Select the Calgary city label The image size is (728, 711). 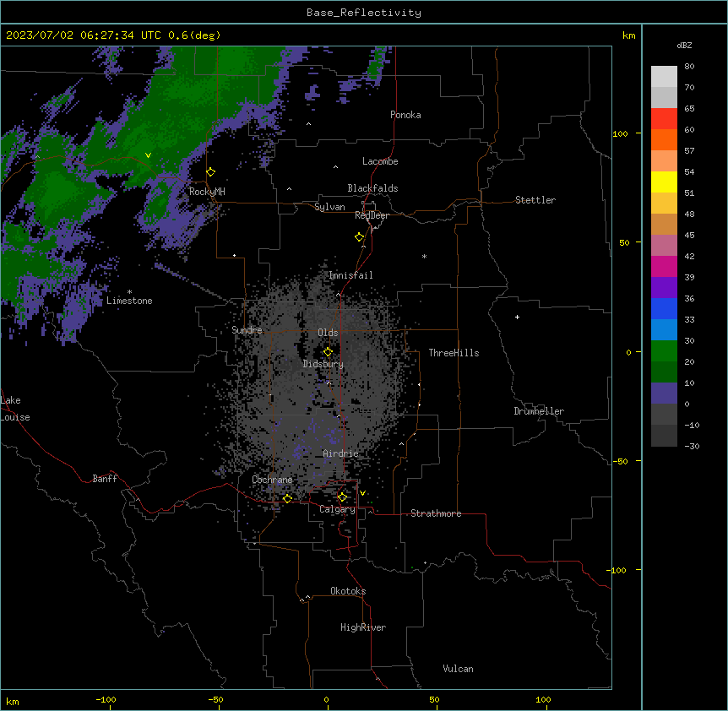(x=337, y=509)
